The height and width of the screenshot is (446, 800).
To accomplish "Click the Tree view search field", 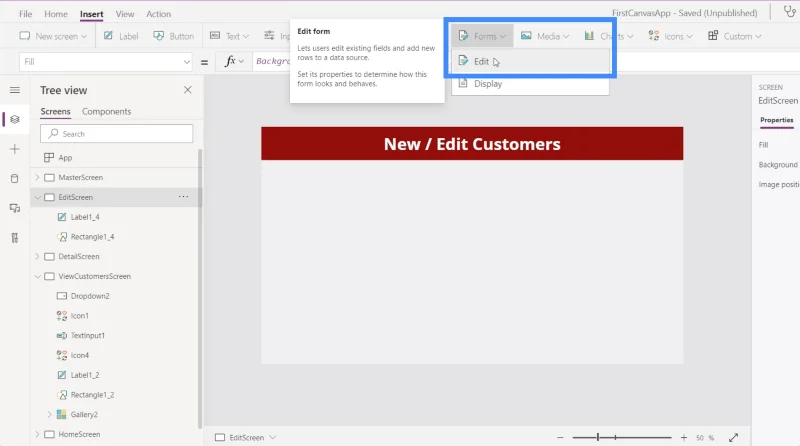I will (116, 134).
